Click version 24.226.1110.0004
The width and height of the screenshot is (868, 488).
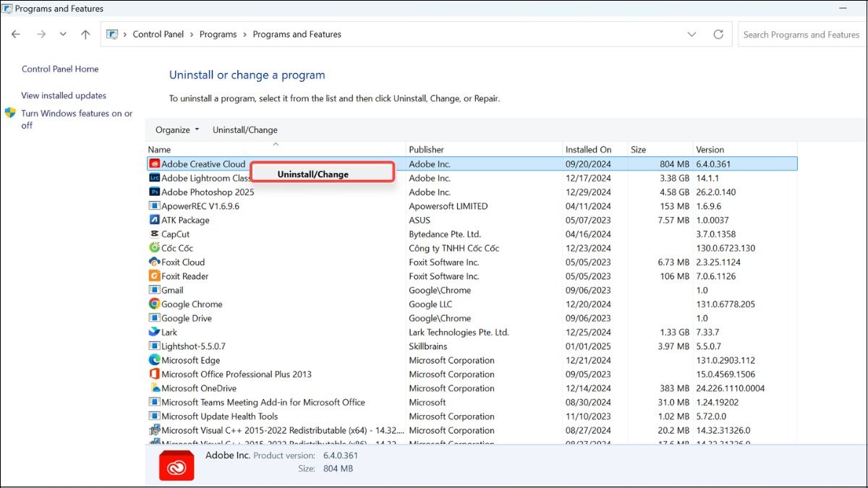[x=731, y=388]
